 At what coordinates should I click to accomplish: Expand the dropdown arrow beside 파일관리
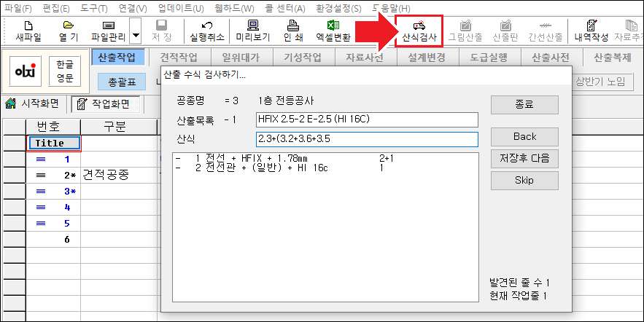[136, 31]
